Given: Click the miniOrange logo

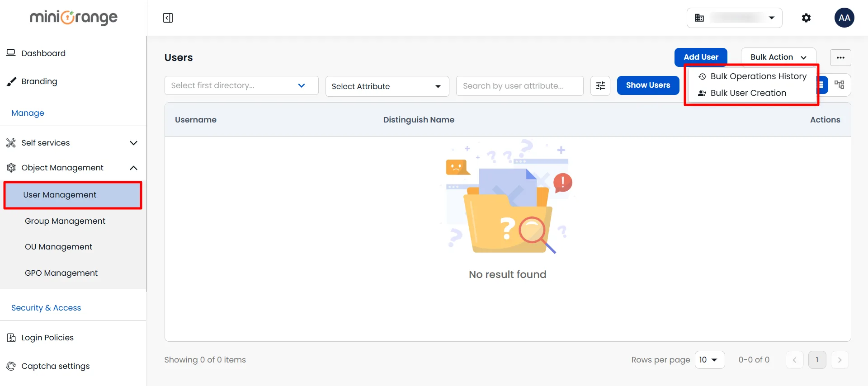Looking at the screenshot, I should point(73,18).
